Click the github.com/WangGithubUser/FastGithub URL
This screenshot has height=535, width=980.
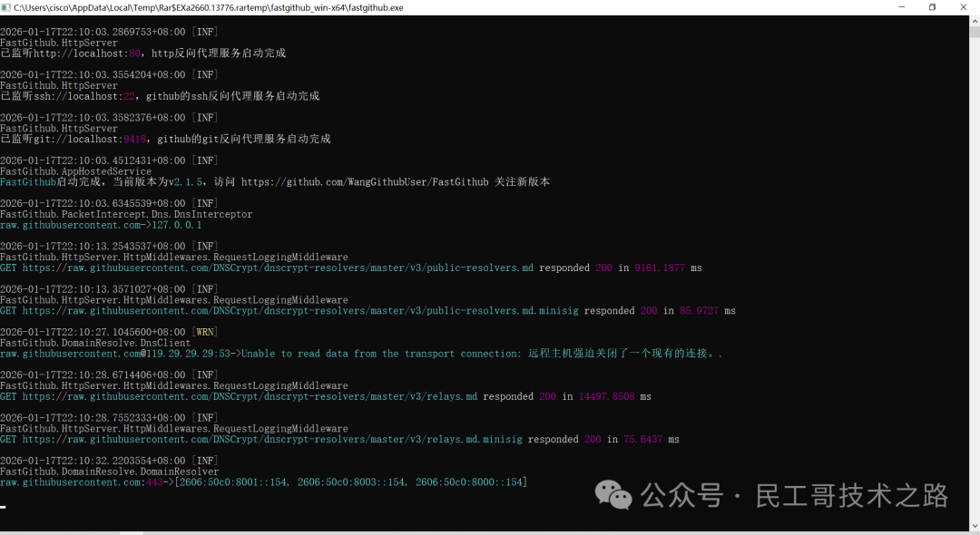[365, 182]
